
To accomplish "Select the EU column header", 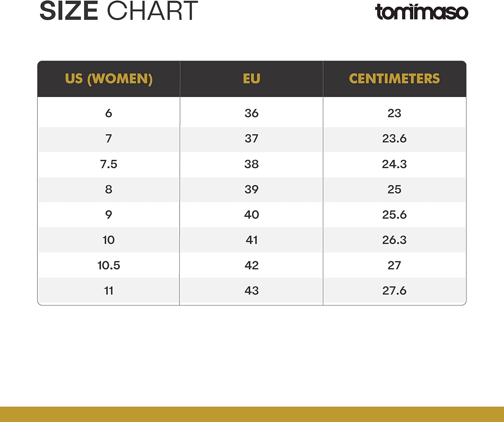I will 252,79.
